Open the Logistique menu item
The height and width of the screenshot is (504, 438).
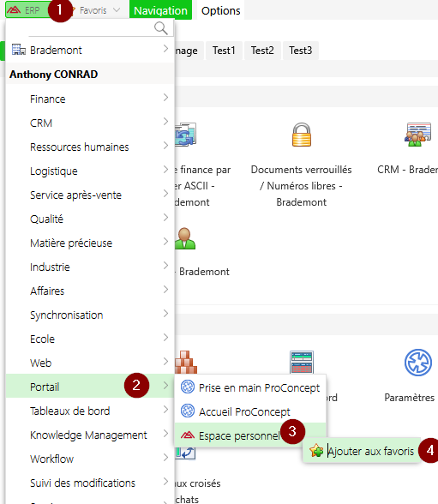pyautogui.click(x=90, y=171)
